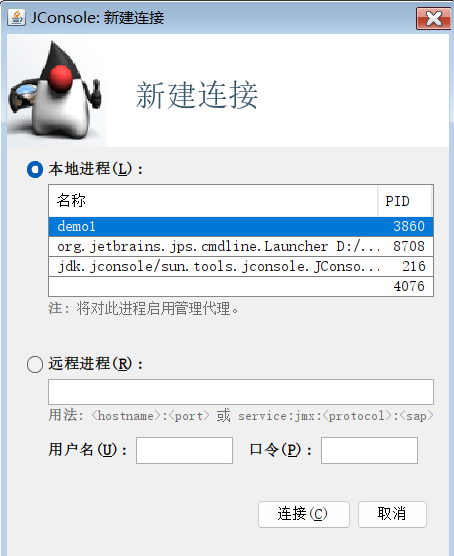
Task: Click the Java icon in title bar
Action: coord(16,17)
